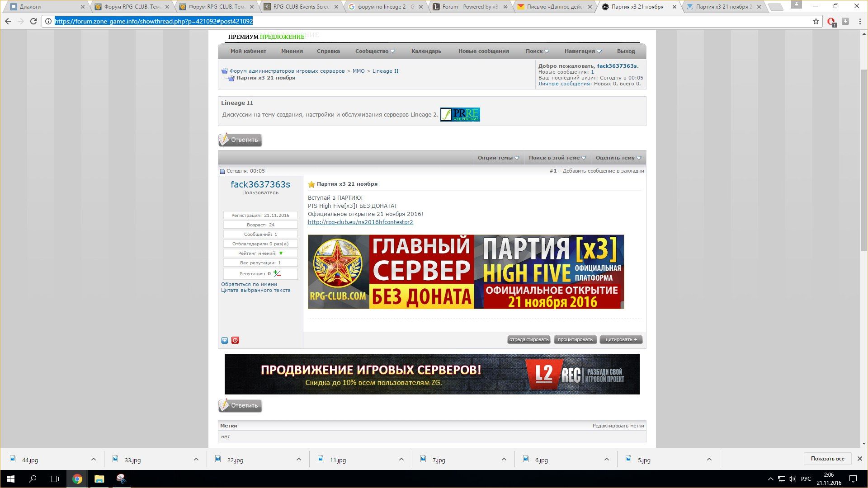Bookmark this page with the star icon
The height and width of the screenshot is (488, 868).
[x=816, y=21]
